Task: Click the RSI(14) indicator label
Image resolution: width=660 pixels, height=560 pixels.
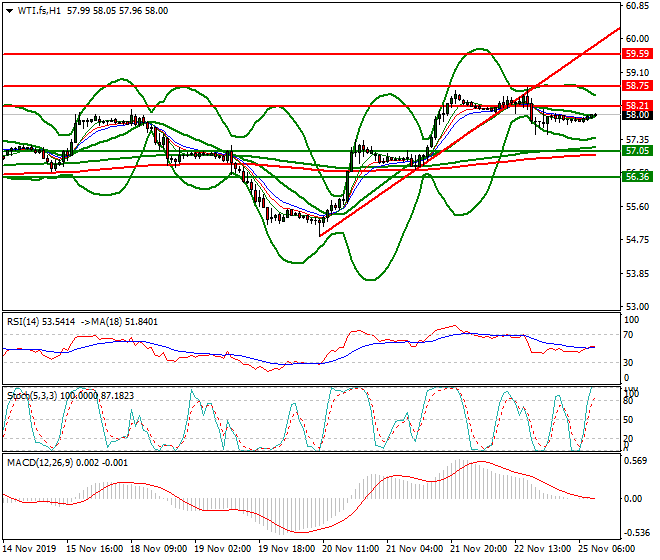Action: coord(24,322)
